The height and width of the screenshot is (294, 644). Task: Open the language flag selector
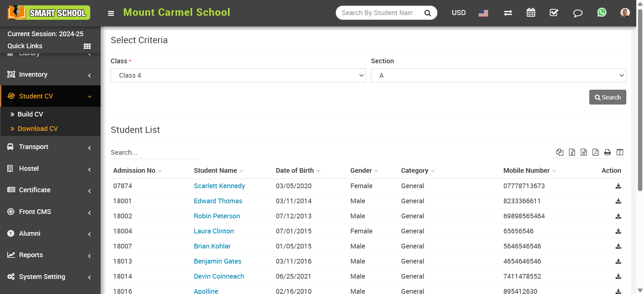coord(483,13)
